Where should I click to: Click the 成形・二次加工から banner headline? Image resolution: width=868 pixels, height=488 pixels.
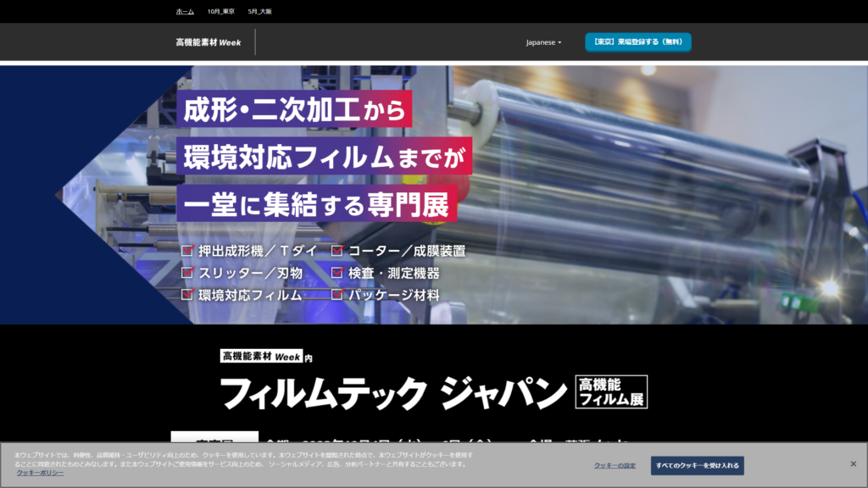(294, 109)
